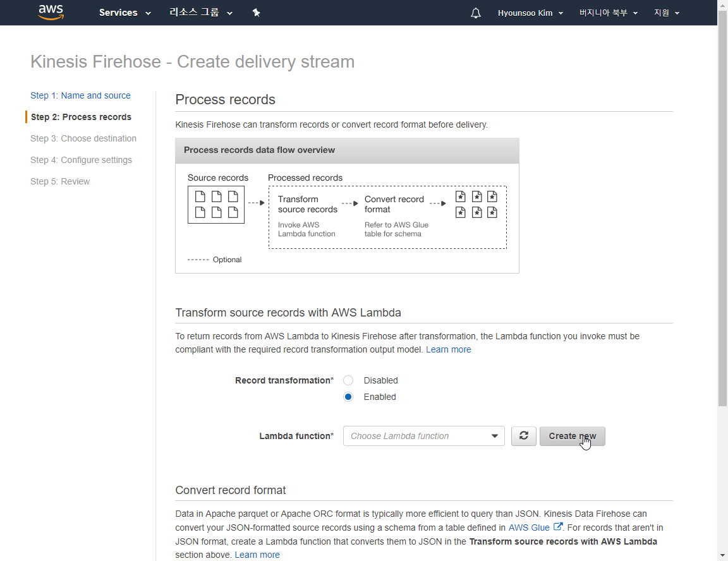This screenshot has height=561, width=728.
Task: Click the Create new Lambda button
Action: pos(572,436)
